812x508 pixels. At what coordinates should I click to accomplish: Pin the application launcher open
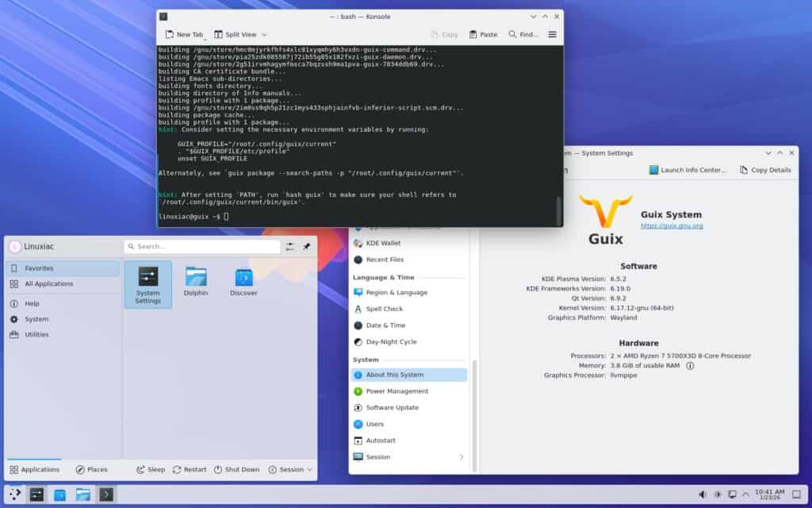point(308,246)
